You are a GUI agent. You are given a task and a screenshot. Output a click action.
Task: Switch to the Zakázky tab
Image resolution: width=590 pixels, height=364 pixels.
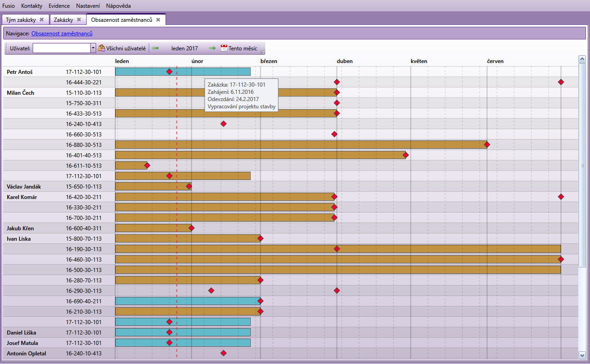[x=63, y=19]
